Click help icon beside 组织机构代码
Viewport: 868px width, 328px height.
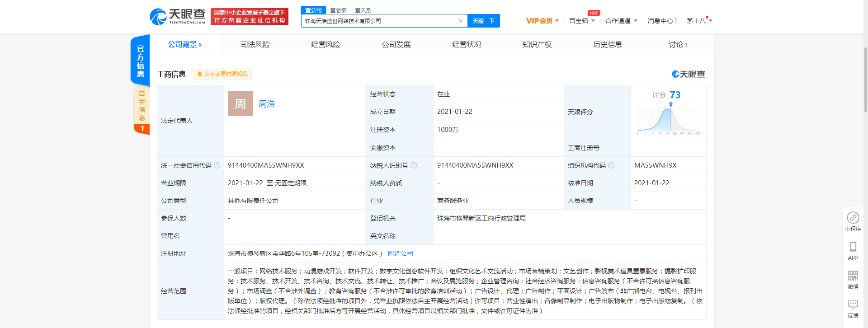click(611, 165)
